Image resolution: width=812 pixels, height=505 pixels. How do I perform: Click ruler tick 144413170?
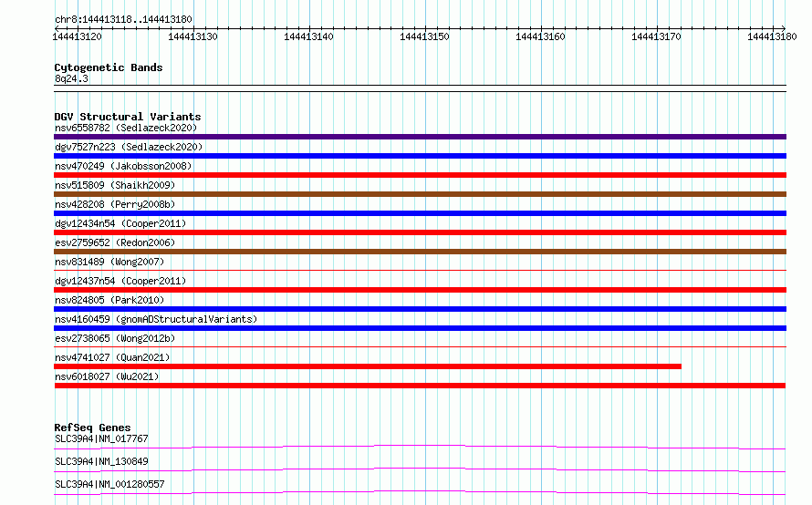pos(656,36)
